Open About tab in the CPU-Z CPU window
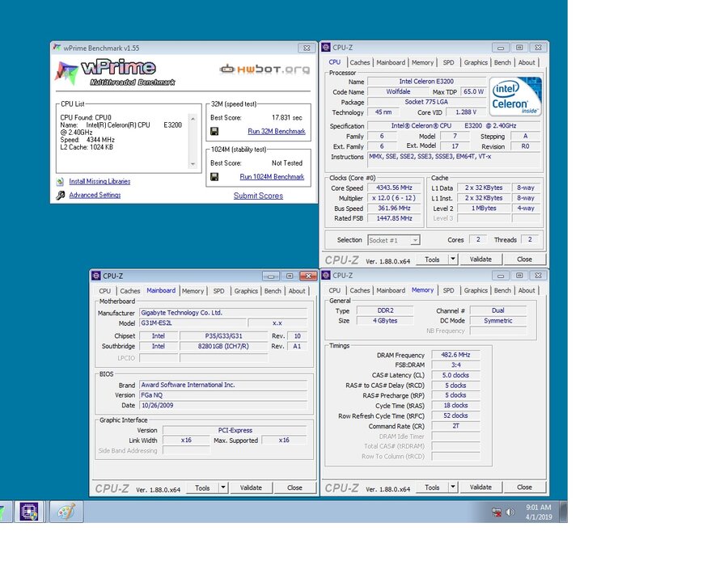Viewport: 728px width, 582px height. (x=527, y=63)
